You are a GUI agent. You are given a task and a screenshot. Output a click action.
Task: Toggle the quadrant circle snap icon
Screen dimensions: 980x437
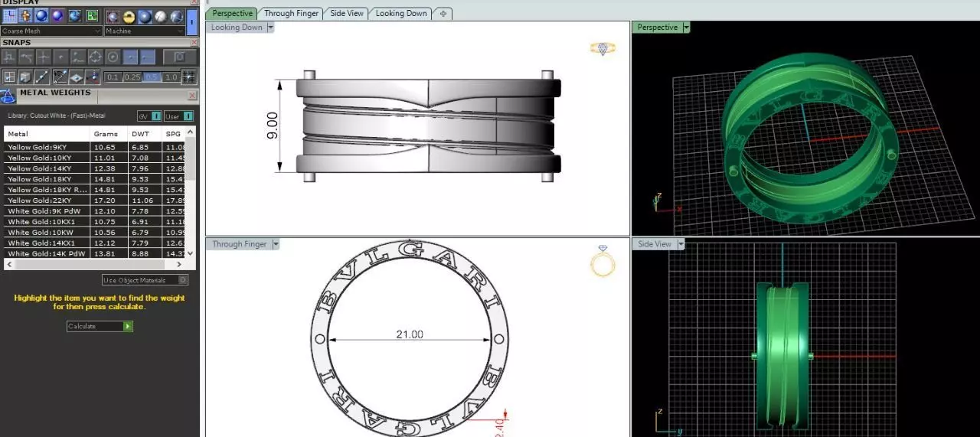tap(95, 57)
